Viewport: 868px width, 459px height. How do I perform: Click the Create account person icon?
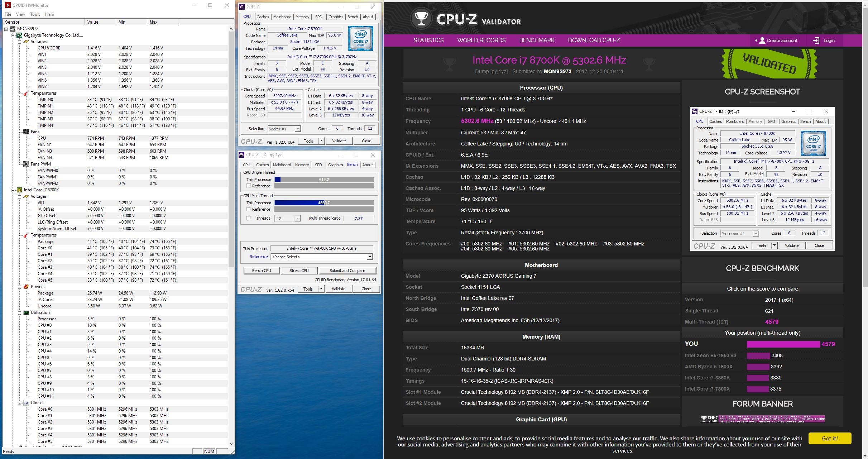click(762, 40)
